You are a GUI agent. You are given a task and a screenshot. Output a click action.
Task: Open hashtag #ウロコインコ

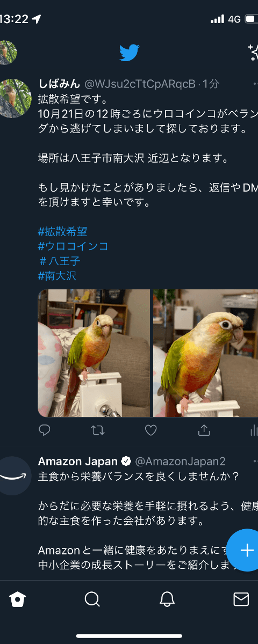tap(73, 246)
